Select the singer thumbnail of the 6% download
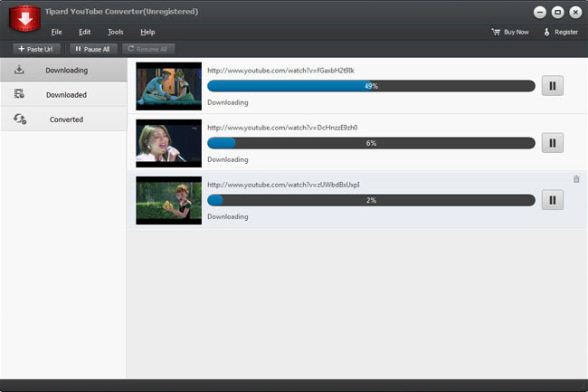 pos(169,143)
